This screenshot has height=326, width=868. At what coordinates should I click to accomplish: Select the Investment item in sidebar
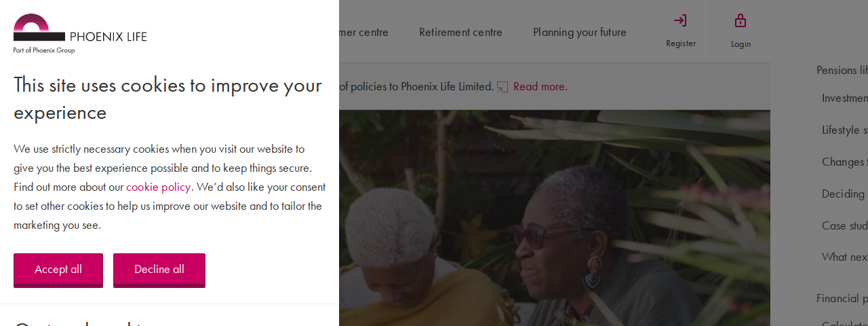tap(845, 98)
